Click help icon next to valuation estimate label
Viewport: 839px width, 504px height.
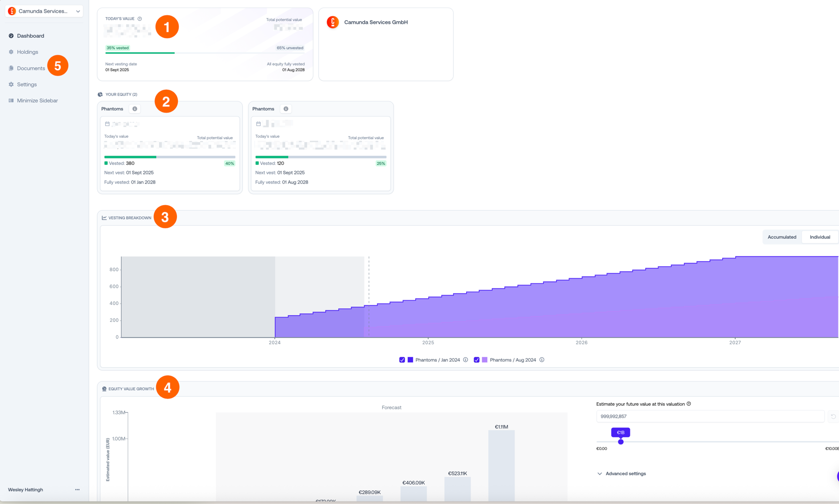[x=689, y=404]
